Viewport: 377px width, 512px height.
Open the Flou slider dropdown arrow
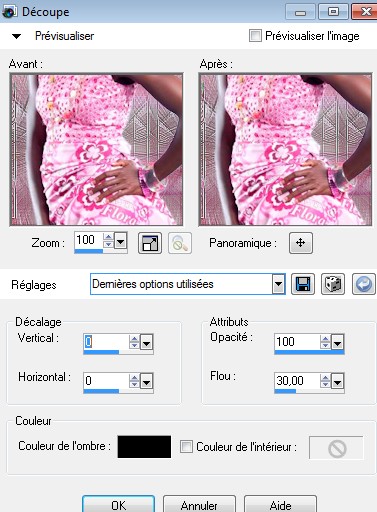(337, 382)
